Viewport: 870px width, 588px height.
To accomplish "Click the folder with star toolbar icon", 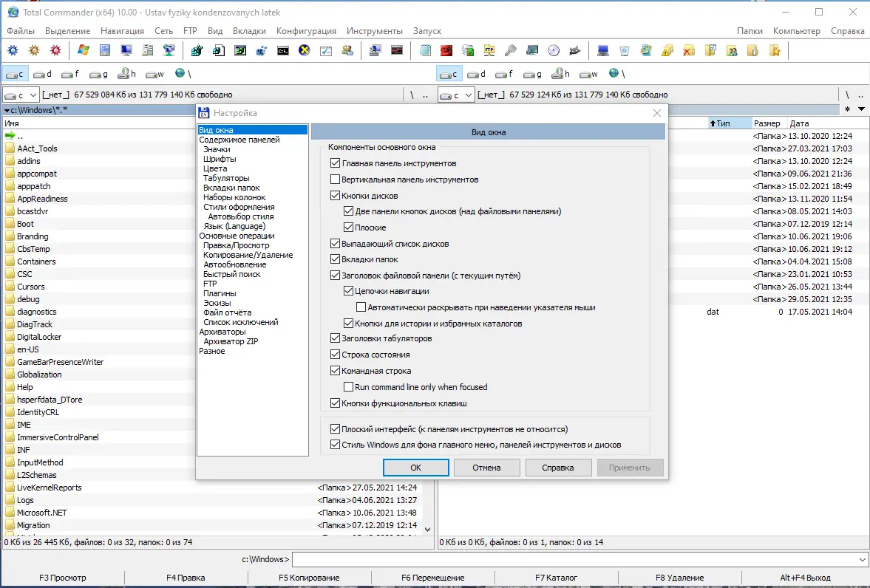I will (x=775, y=50).
